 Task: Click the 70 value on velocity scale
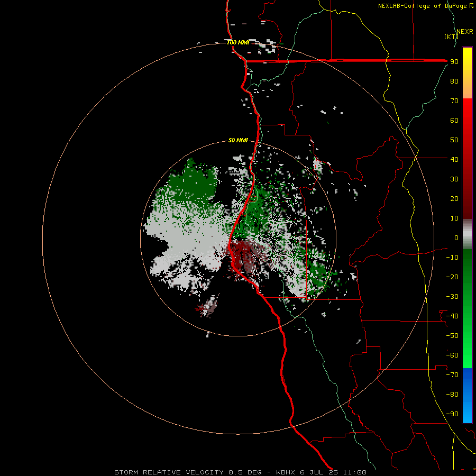coord(454,101)
